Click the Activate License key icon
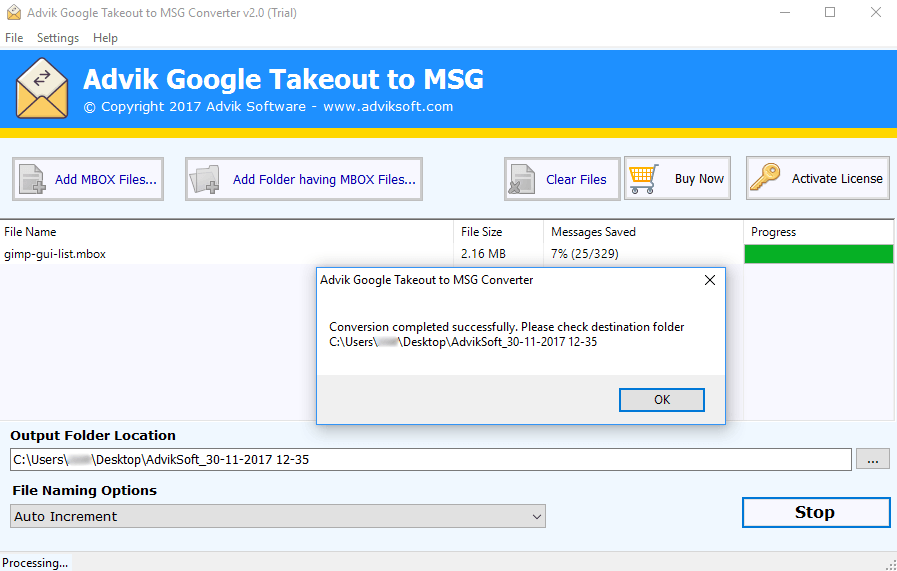The height and width of the screenshot is (571, 897). click(765, 177)
